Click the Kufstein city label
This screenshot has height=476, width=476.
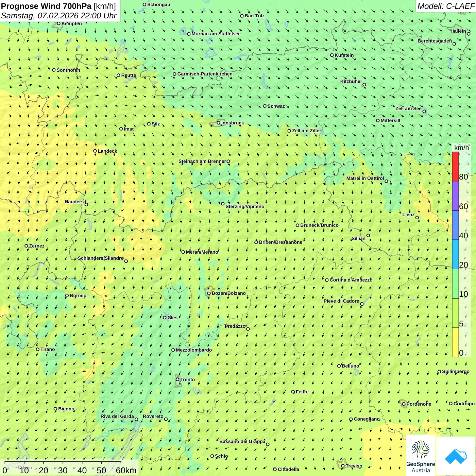click(344, 55)
